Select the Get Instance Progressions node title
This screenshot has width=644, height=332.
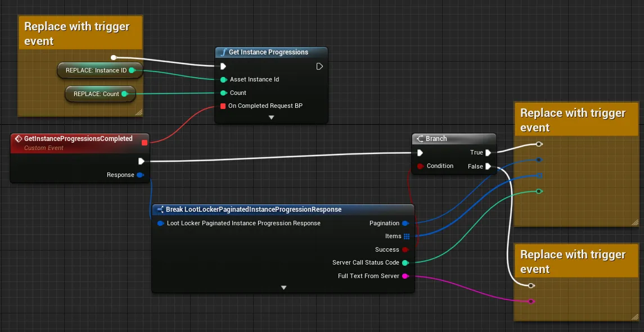(x=268, y=52)
